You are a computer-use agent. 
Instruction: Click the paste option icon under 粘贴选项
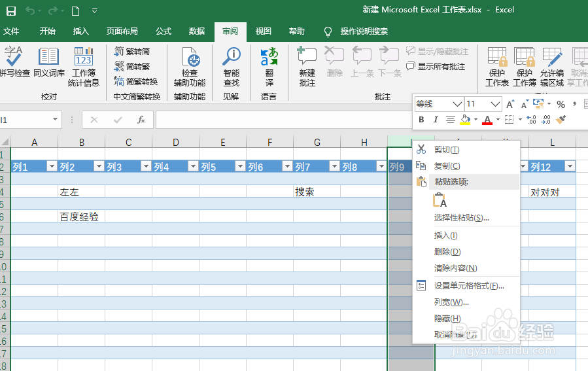440,200
